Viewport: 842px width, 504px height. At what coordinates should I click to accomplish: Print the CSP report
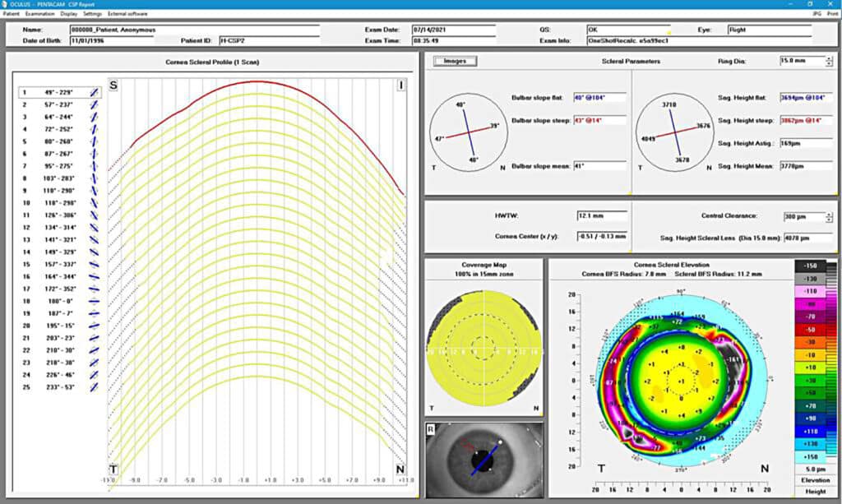832,13
